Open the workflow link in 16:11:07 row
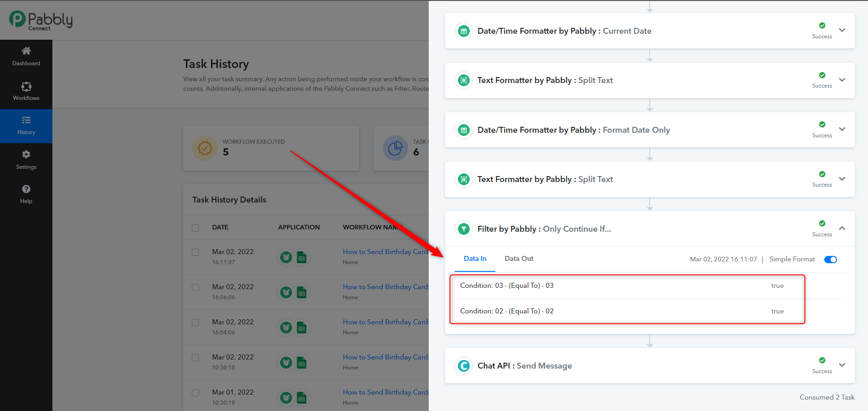 [x=385, y=252]
